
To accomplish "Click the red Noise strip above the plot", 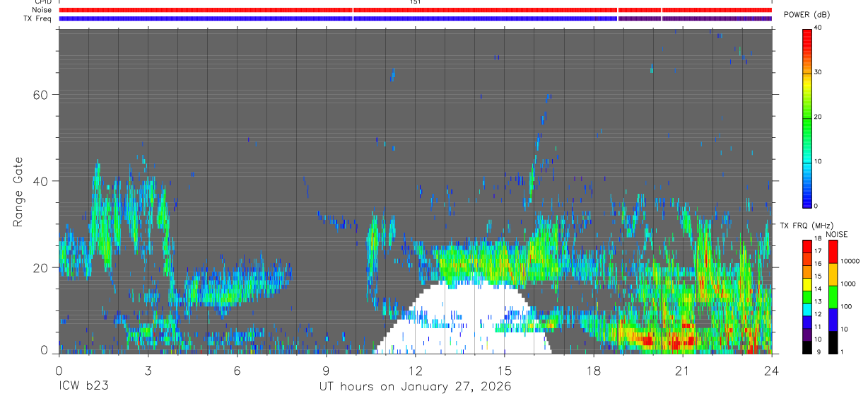I will click(x=415, y=10).
